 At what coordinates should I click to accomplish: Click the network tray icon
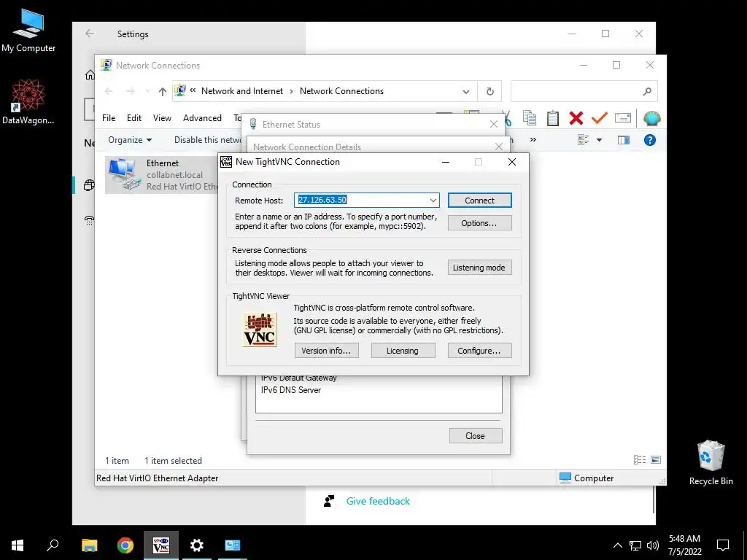point(635,545)
